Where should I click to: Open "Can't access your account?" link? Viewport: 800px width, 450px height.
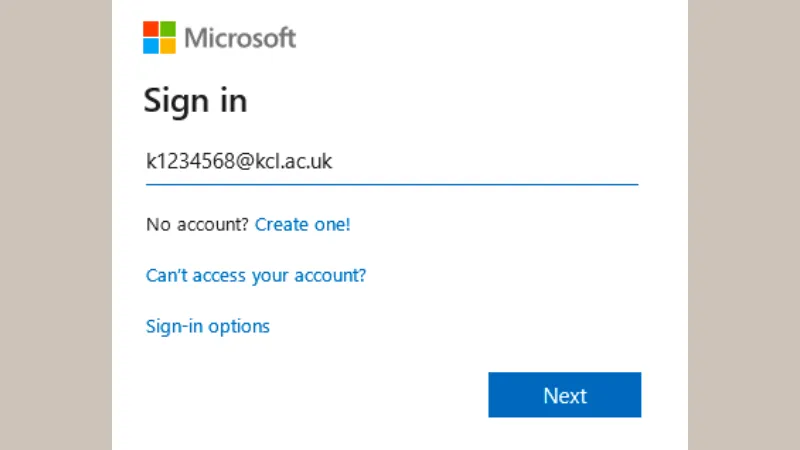pos(256,276)
